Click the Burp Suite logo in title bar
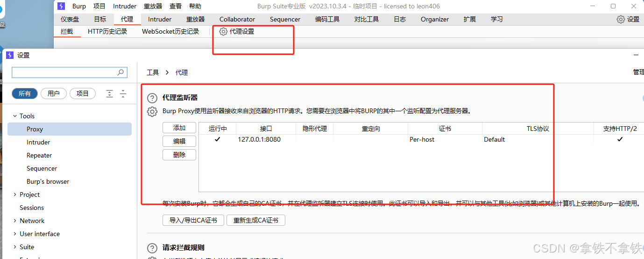 pyautogui.click(x=61, y=6)
